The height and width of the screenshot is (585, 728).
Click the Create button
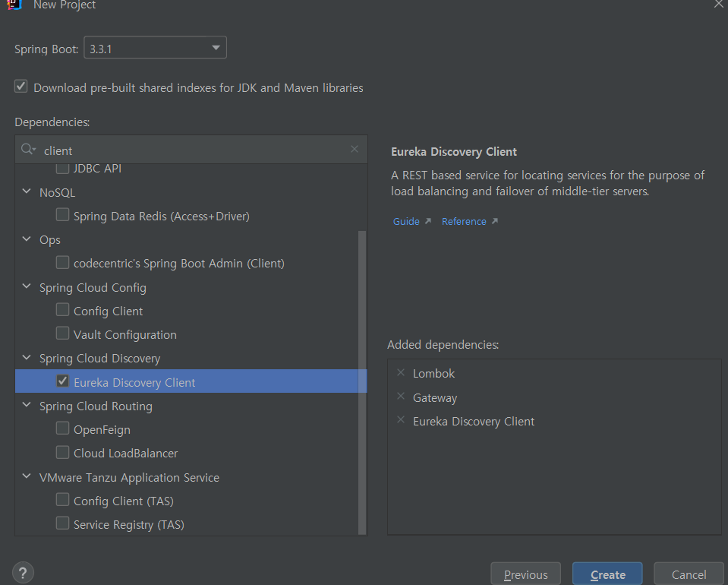click(x=607, y=575)
